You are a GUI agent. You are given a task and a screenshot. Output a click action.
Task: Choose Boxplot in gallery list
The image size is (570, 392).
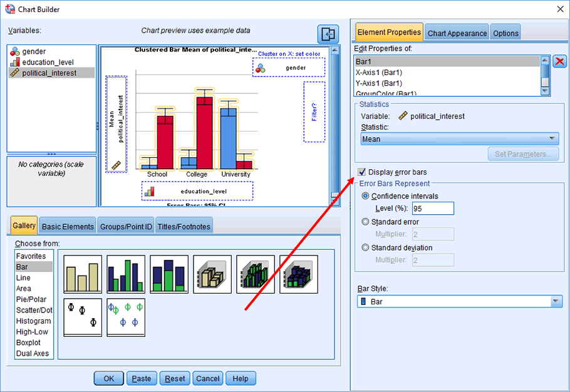click(34, 343)
